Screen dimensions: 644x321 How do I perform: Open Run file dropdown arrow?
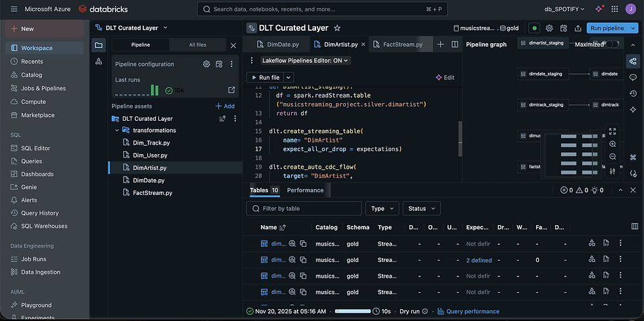(x=288, y=77)
